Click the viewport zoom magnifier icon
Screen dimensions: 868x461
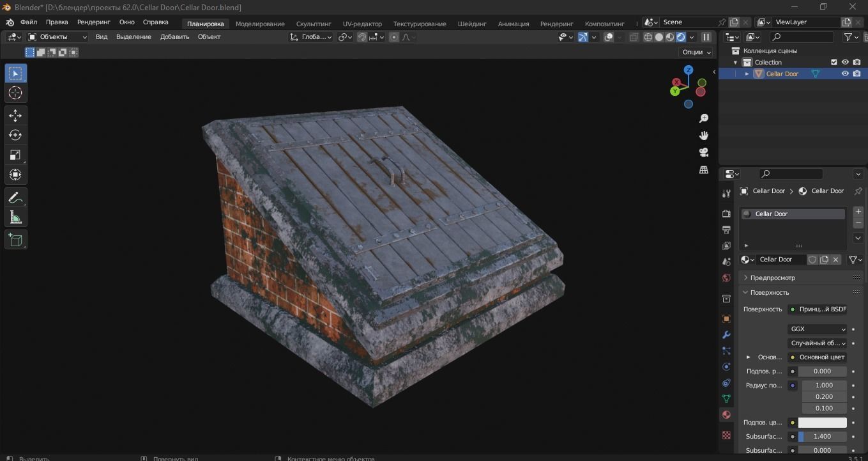click(x=704, y=118)
